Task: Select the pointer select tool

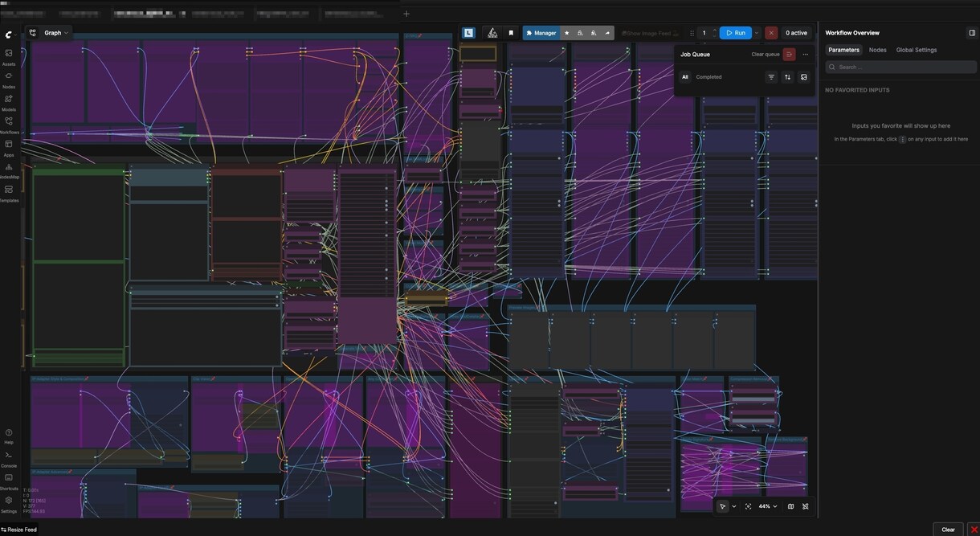Action: click(723, 506)
